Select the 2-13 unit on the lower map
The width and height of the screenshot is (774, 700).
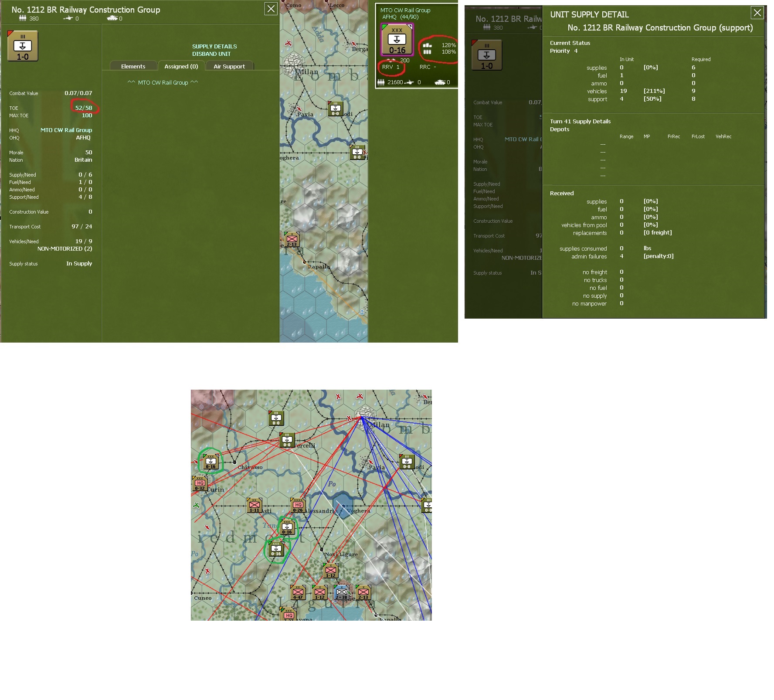click(x=363, y=592)
